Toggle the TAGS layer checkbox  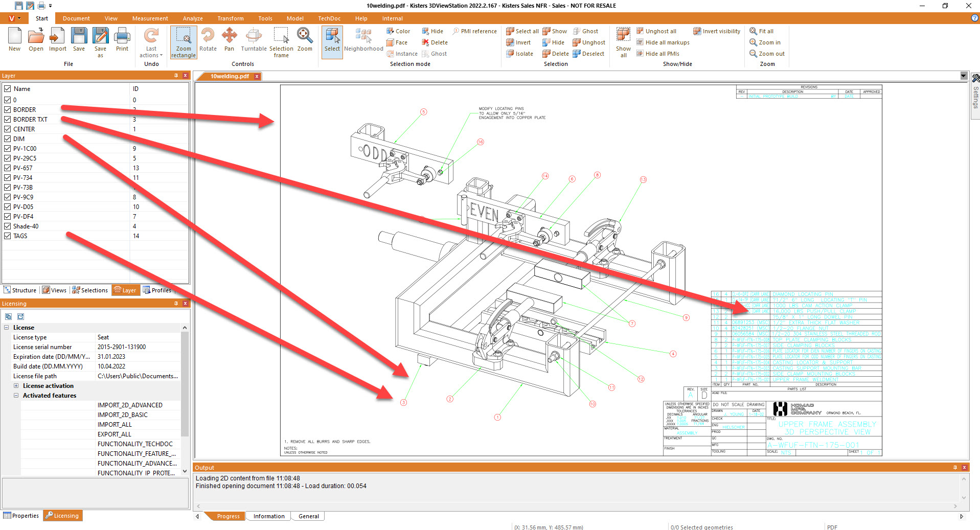[8, 236]
